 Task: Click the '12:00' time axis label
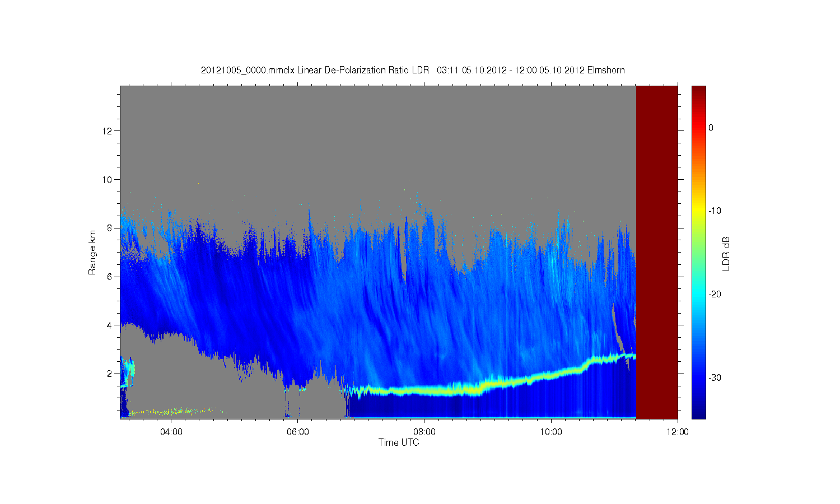point(678,432)
